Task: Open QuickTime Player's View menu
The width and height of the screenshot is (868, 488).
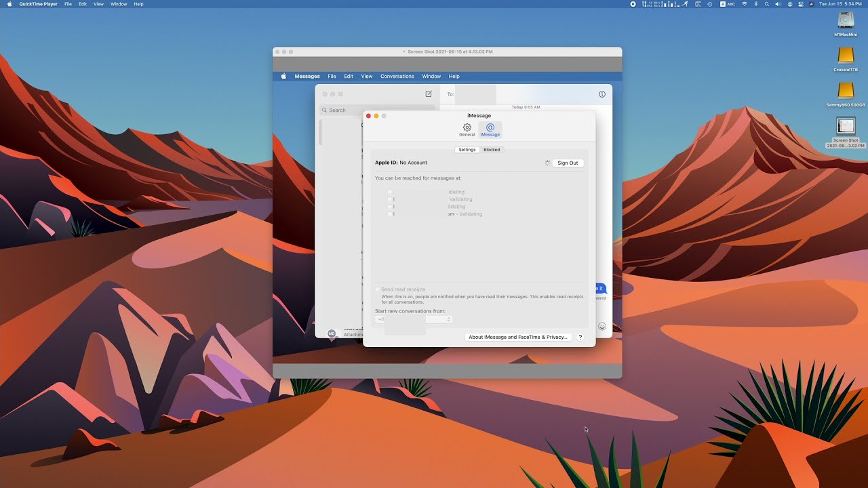Action: tap(98, 4)
